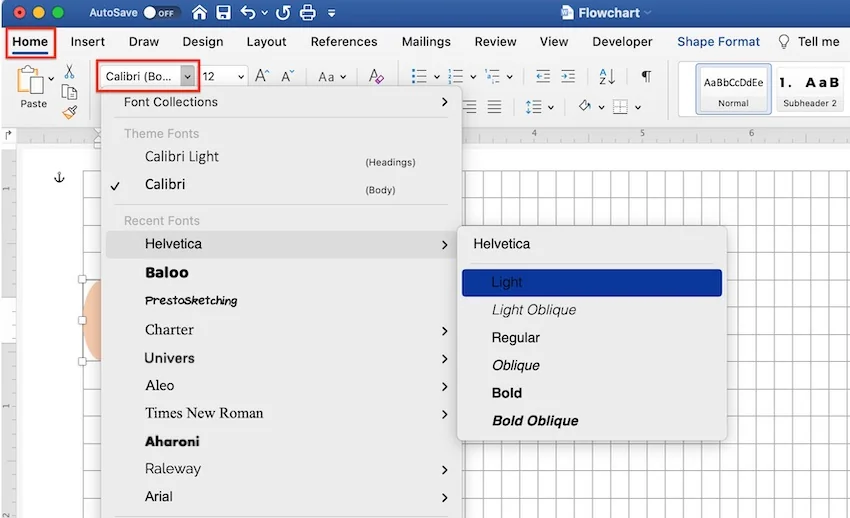Sort text with A-Z icon
Screen dimensions: 850x518
[607, 76]
